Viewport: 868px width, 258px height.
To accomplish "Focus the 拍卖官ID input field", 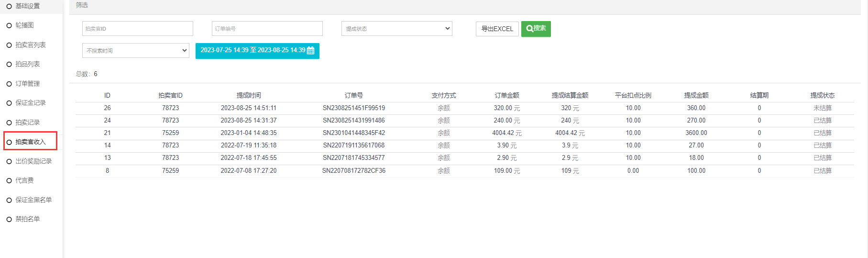I will (137, 29).
